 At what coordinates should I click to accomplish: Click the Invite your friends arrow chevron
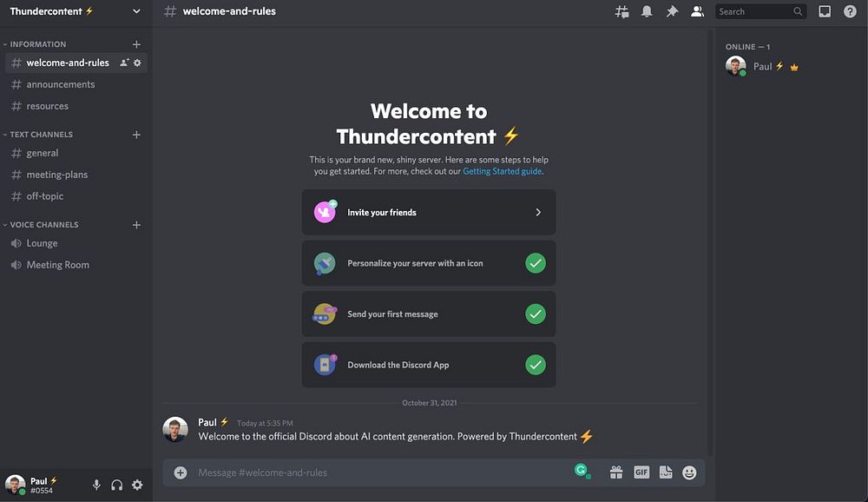tap(538, 212)
